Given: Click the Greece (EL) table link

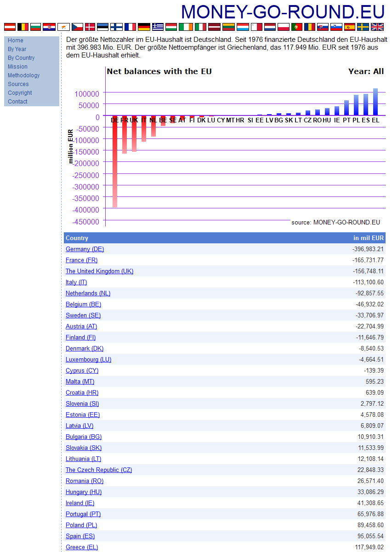Looking at the screenshot, I should [x=81, y=547].
